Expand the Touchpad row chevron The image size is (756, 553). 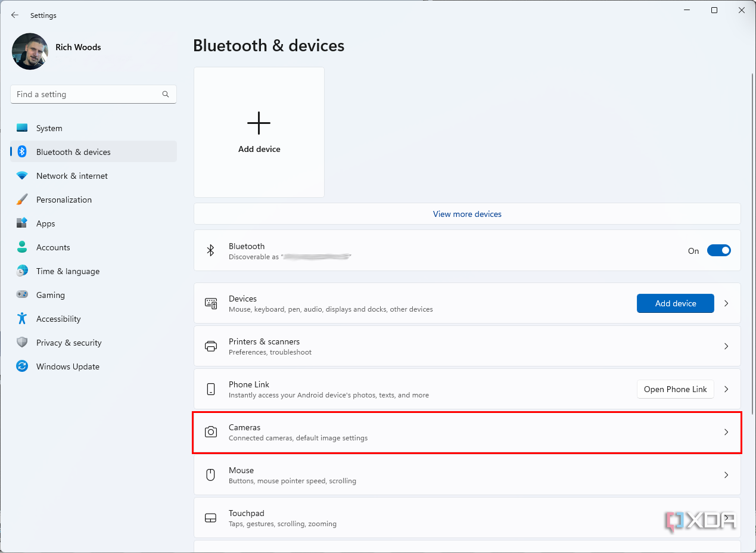point(726,517)
